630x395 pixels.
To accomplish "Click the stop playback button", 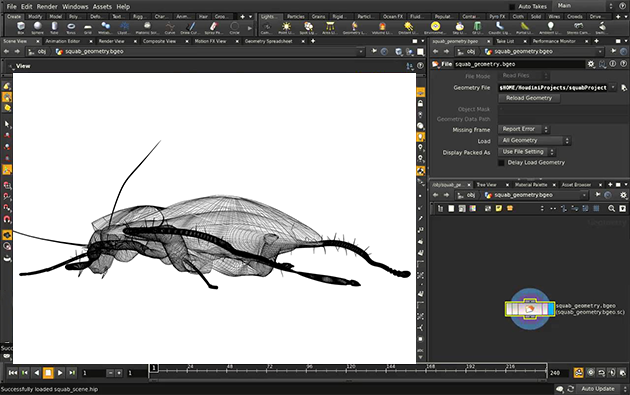I will click(x=48, y=372).
